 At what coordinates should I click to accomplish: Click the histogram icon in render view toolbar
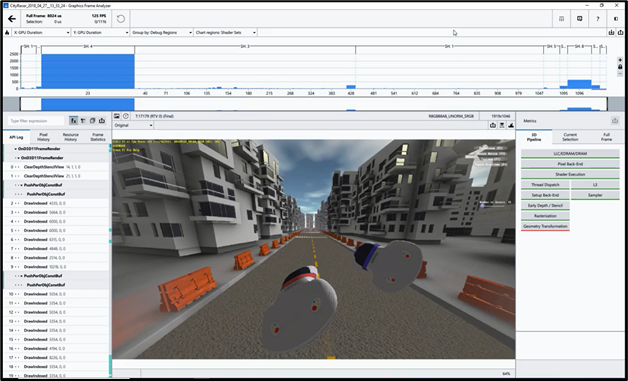[x=511, y=125]
